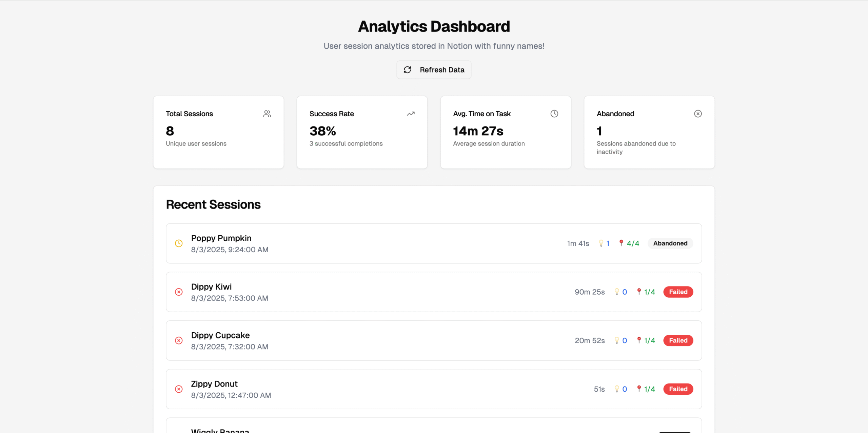868x433 pixels.
Task: Click the Refresh Data button
Action: tap(434, 70)
